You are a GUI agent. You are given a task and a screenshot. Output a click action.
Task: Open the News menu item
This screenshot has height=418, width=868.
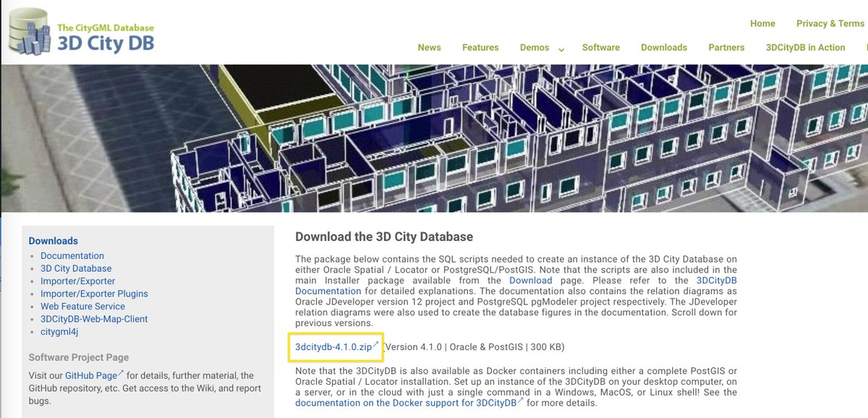[x=429, y=47]
